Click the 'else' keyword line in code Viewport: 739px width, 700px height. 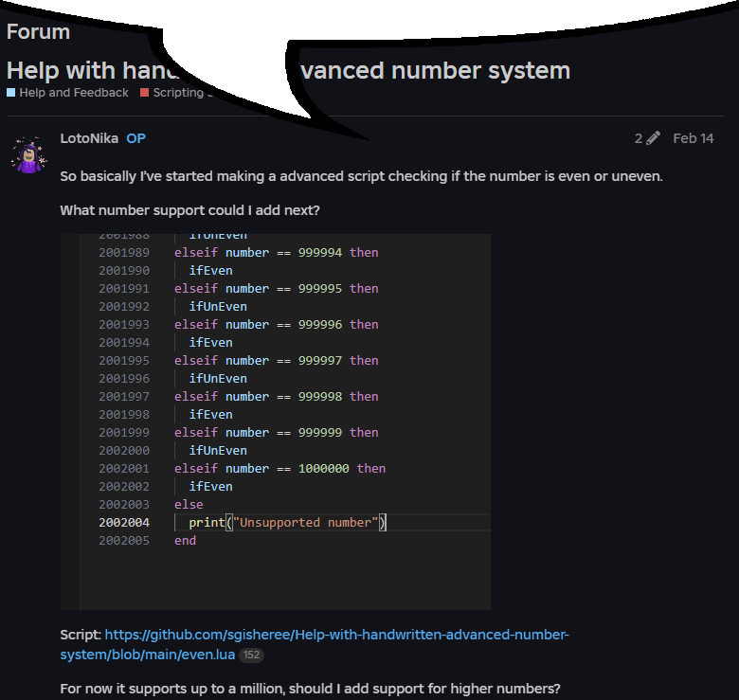(x=189, y=504)
